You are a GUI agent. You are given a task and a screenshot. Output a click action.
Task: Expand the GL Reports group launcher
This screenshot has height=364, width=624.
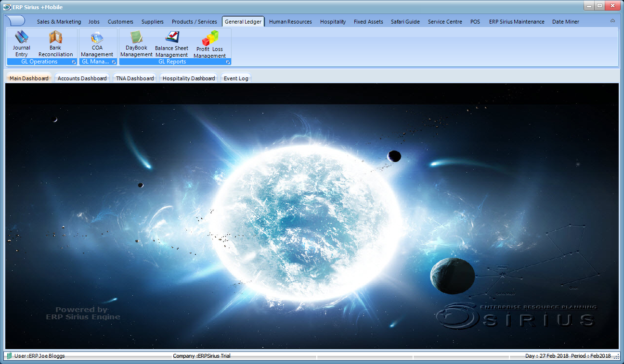(228, 62)
